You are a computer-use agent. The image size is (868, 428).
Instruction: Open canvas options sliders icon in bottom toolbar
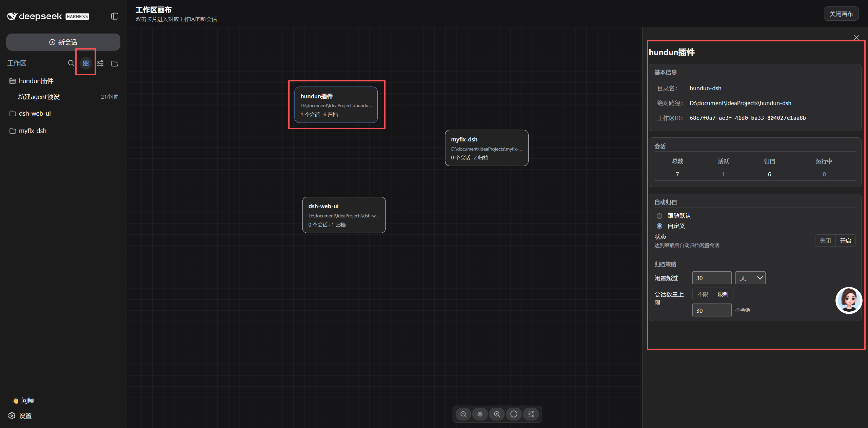point(531,414)
